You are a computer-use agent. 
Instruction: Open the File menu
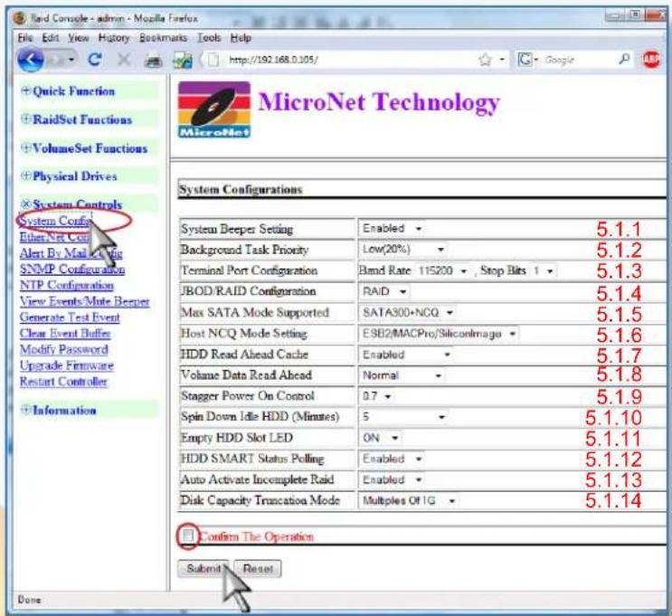[x=24, y=38]
